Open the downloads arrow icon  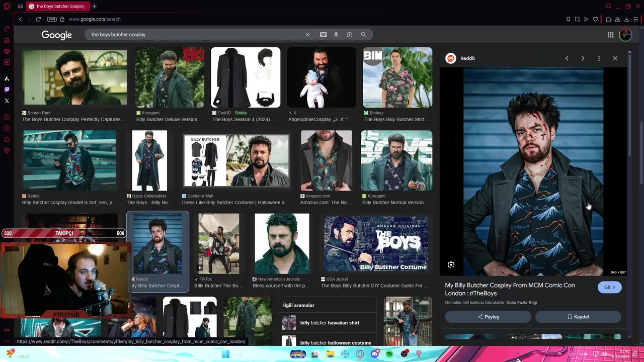pos(626,19)
